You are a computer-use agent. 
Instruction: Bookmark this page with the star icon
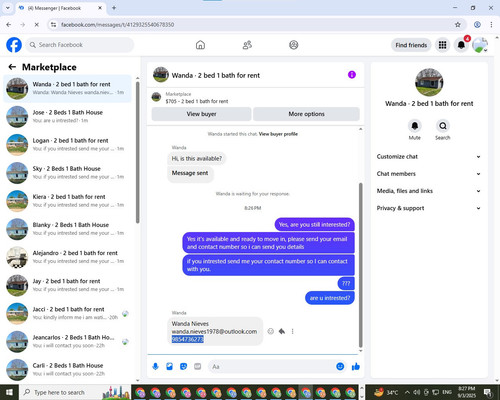coord(458,25)
